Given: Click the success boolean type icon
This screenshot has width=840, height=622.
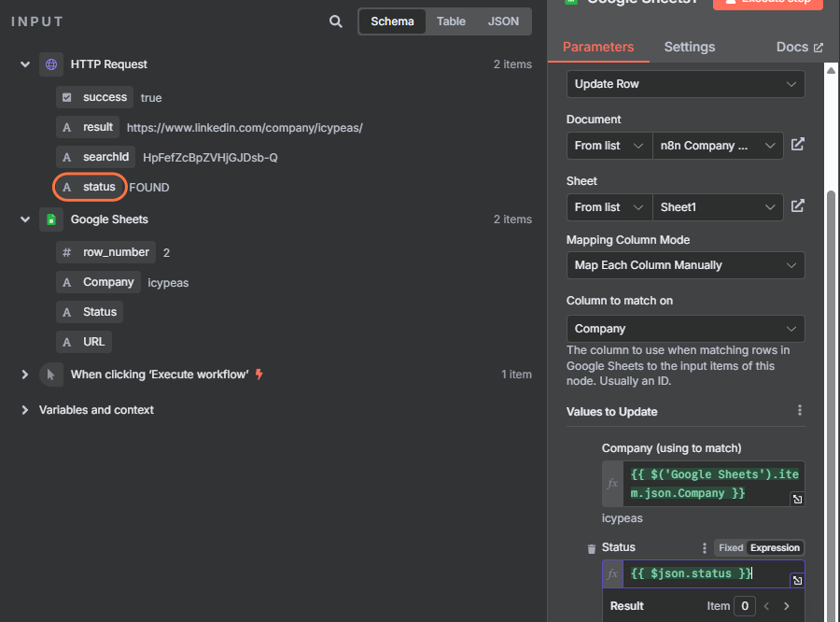Looking at the screenshot, I should click(x=67, y=97).
